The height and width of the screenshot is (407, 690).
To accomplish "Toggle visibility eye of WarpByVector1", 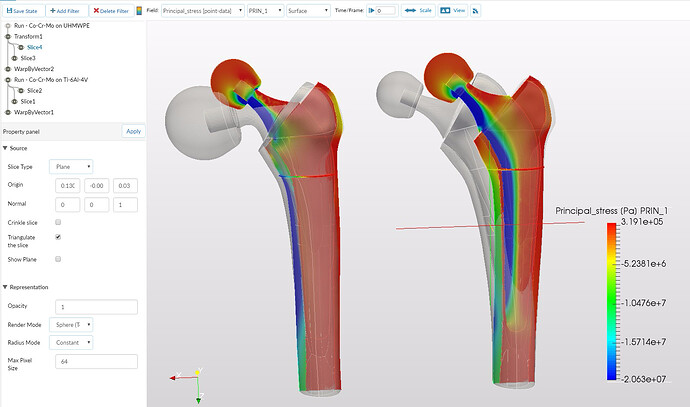I will click(x=7, y=113).
